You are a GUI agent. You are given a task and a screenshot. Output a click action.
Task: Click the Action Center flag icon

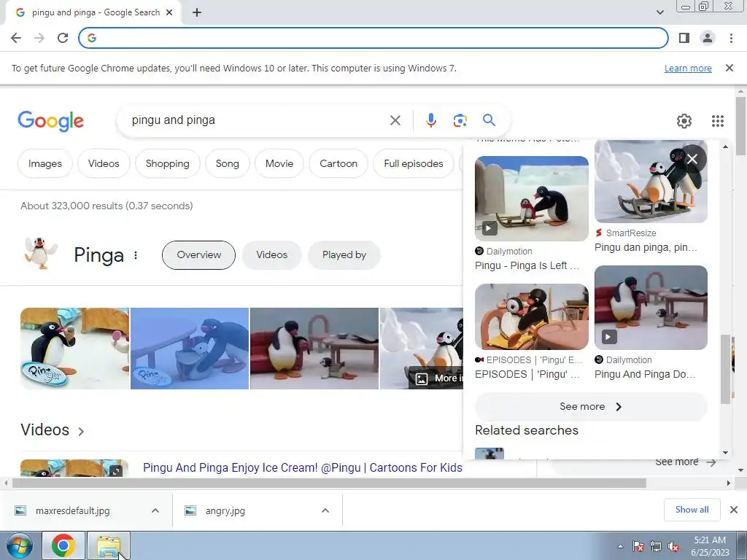[x=638, y=546]
